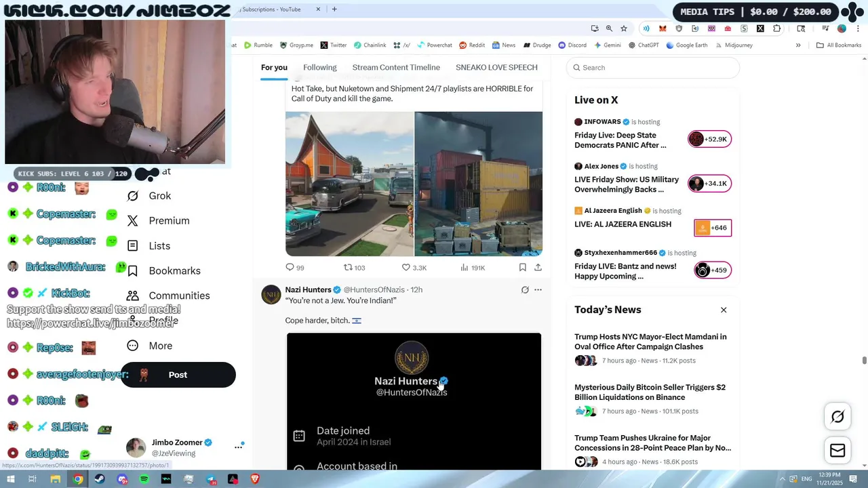Click the repost icon showing 103
The height and width of the screenshot is (488, 868).
point(348,268)
